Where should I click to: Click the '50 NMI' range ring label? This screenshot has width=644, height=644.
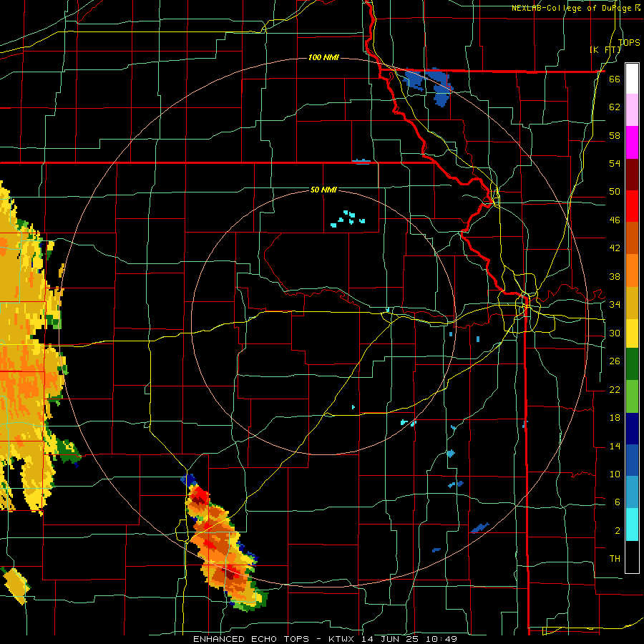323,190
